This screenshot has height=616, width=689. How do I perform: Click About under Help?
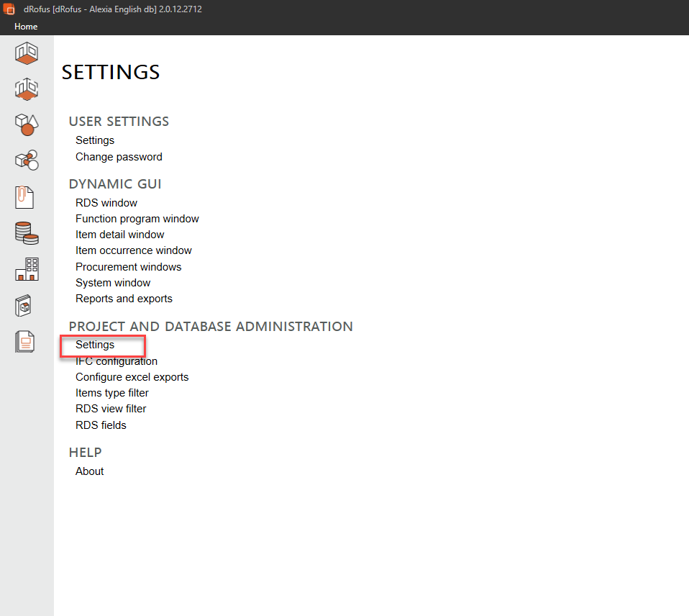coord(90,471)
